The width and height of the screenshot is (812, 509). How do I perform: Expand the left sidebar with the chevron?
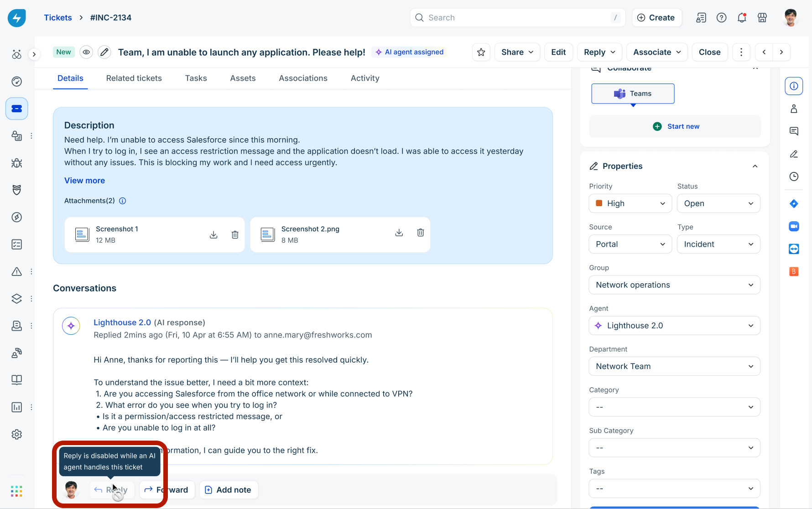coord(34,54)
